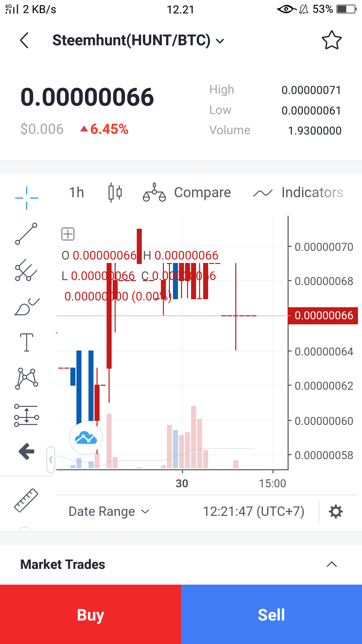Tap the $0.006 USD price
The height and width of the screenshot is (644, 362).
(42, 129)
